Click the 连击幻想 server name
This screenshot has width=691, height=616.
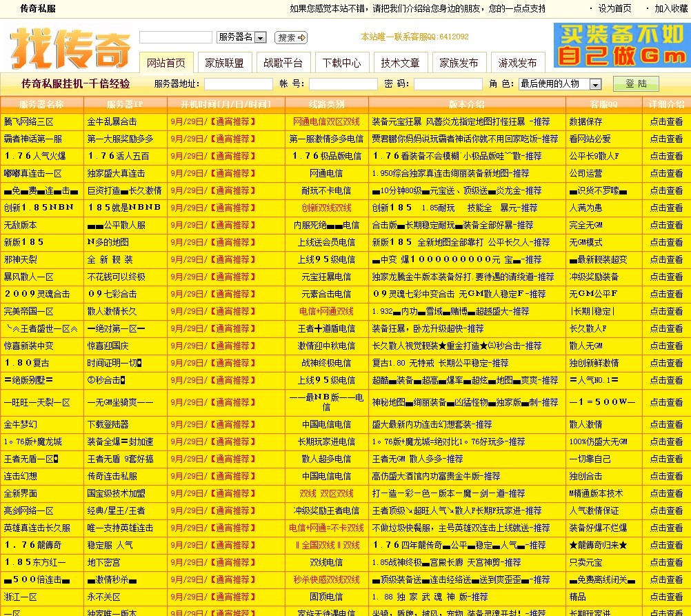tap(20, 476)
